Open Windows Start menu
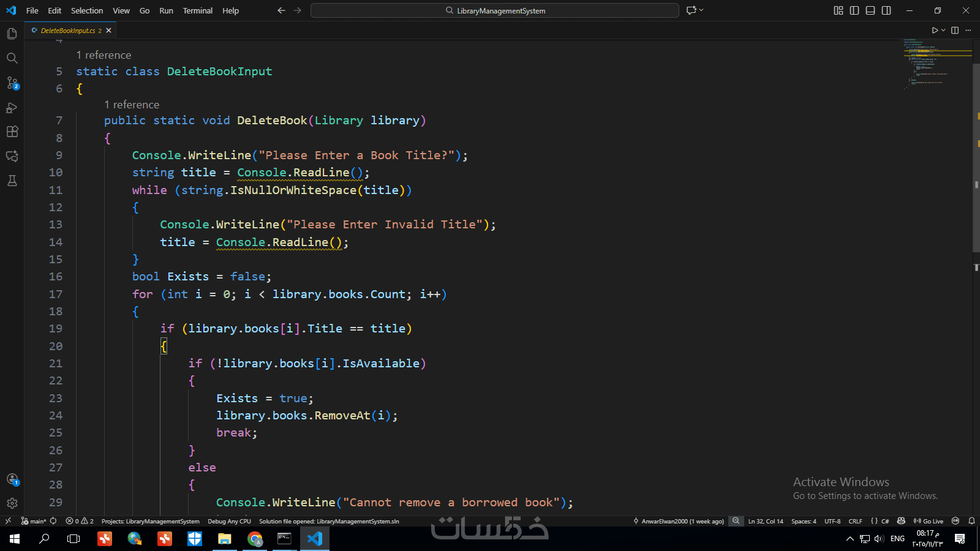 pos(15,539)
